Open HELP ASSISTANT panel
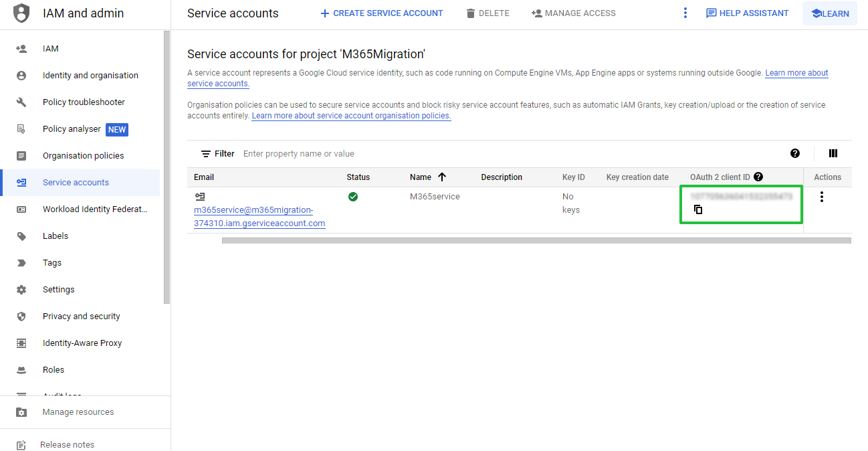 click(x=748, y=13)
